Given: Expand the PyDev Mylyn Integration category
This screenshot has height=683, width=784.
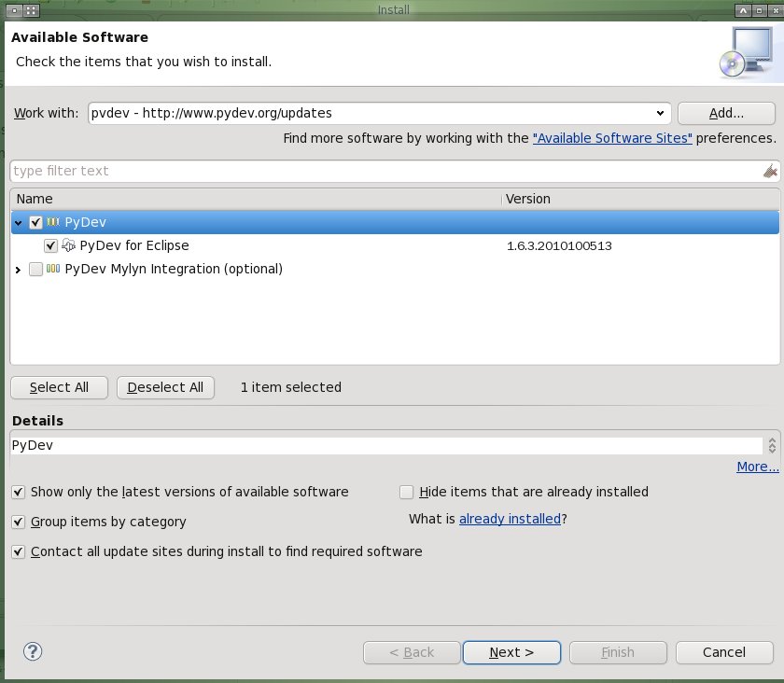Looking at the screenshot, I should [19, 270].
